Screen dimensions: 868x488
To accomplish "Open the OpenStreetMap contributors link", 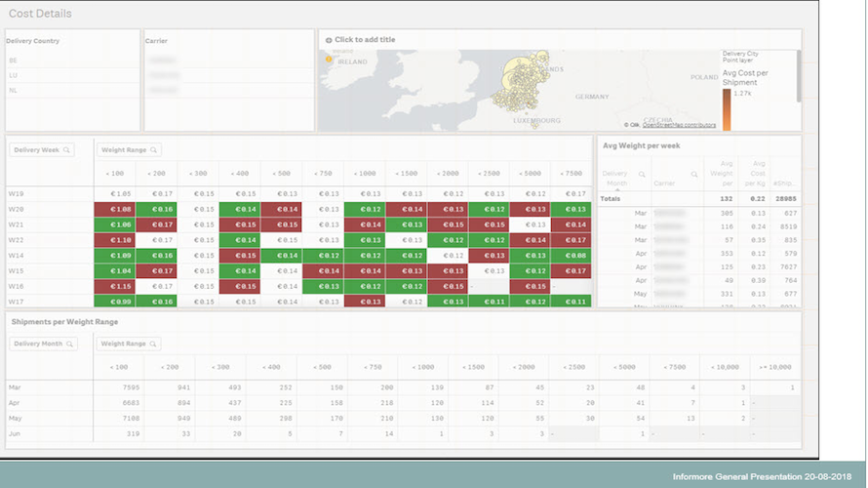I will coord(679,125).
